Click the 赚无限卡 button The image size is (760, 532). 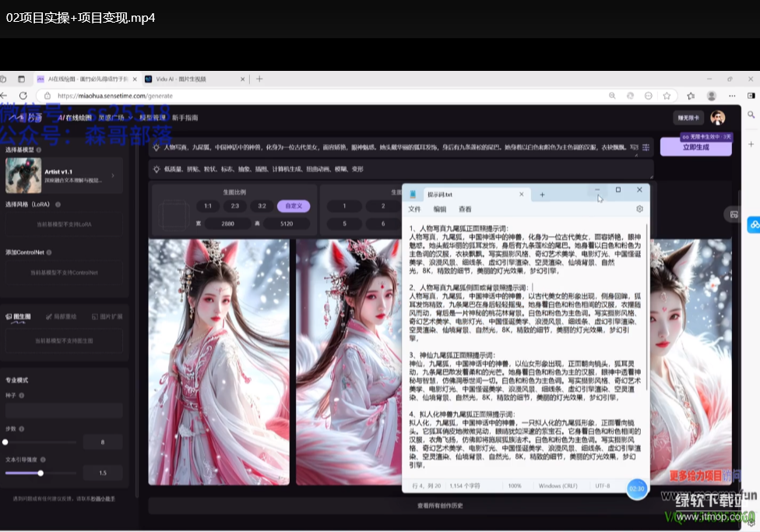(x=688, y=118)
